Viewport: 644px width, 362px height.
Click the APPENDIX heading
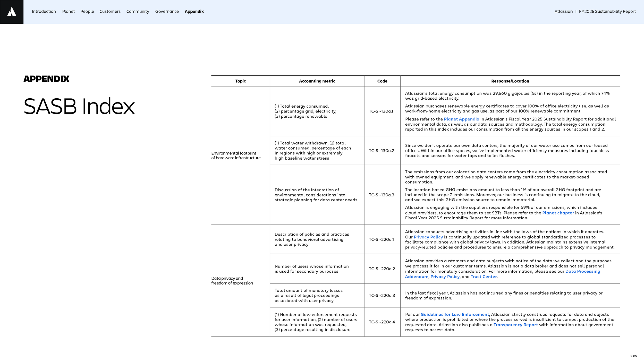(46, 79)
